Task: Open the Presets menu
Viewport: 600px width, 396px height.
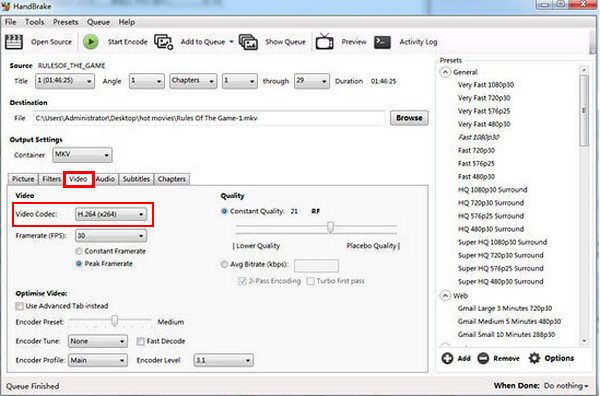Action: click(x=65, y=22)
